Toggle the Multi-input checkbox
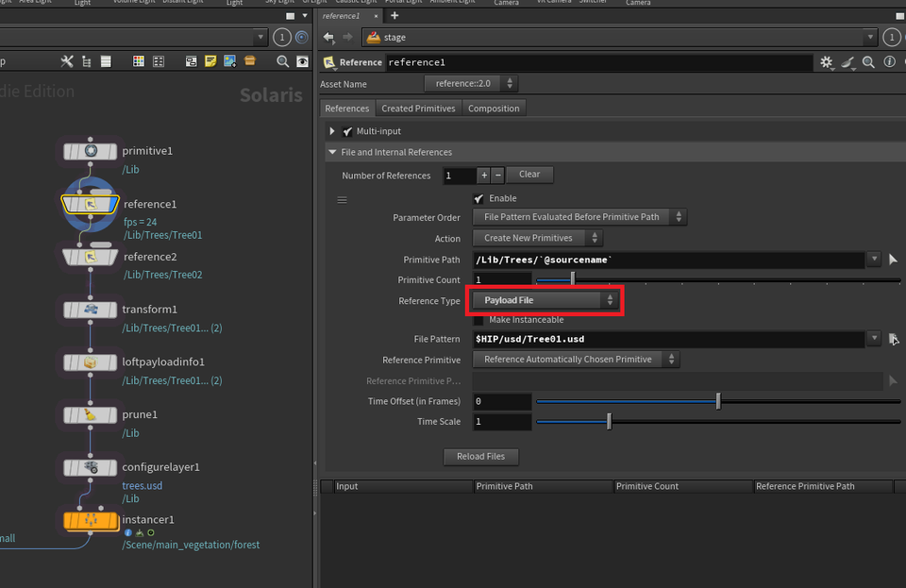906x588 pixels. click(x=347, y=131)
